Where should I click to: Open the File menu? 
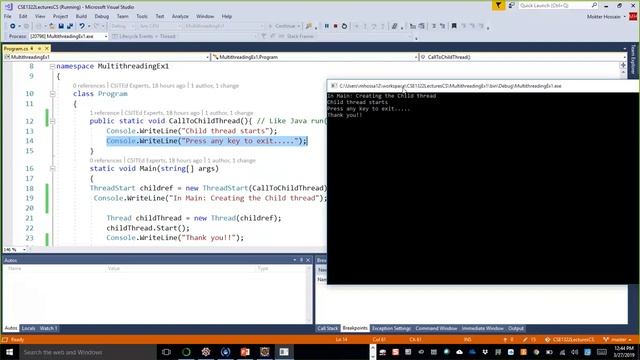[8, 16]
